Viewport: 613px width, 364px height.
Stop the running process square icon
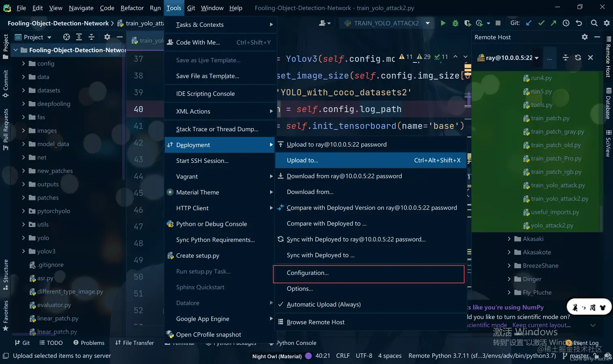498,23
